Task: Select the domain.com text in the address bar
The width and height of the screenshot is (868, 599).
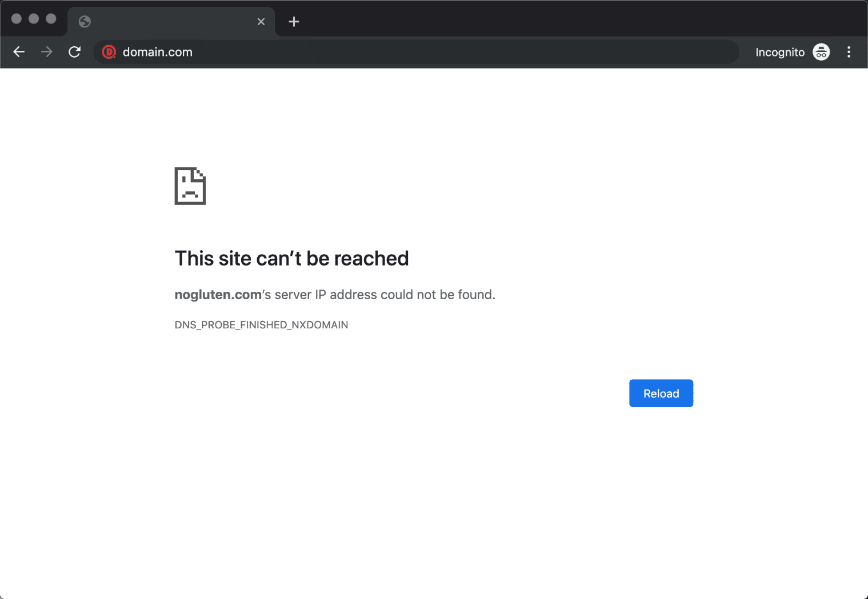Action: pos(157,52)
